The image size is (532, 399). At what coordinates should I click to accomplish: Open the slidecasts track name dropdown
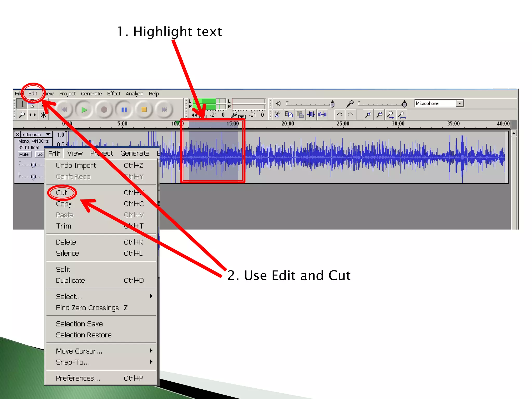tap(48, 135)
